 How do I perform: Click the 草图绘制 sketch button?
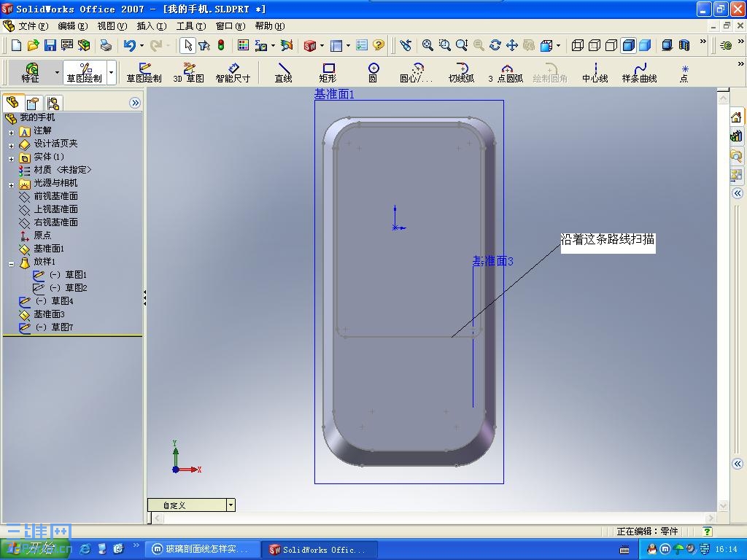144,72
